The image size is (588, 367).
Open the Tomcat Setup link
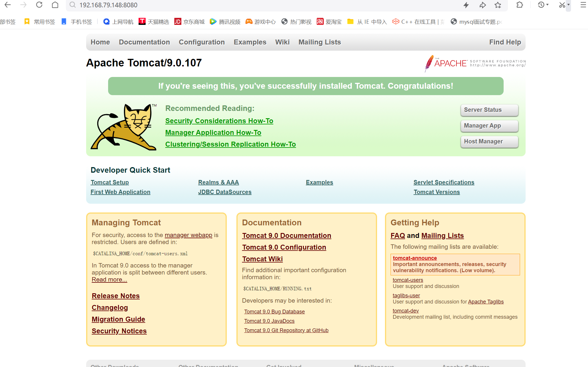pyautogui.click(x=110, y=182)
